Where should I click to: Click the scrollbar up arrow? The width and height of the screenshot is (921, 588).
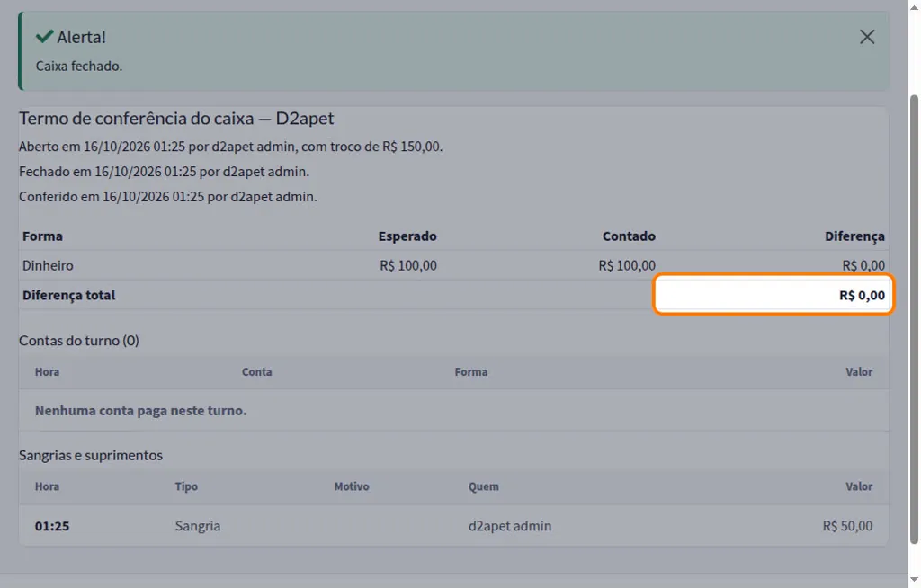click(x=914, y=6)
